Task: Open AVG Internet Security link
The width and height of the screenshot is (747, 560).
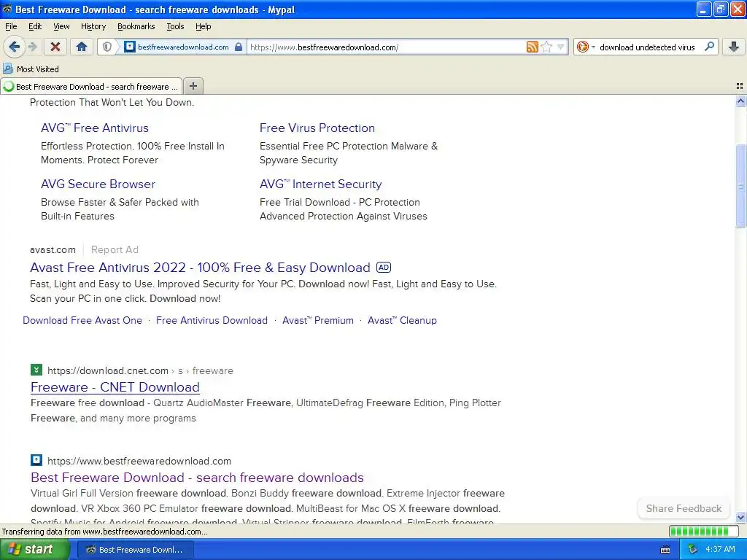Action: (x=321, y=184)
